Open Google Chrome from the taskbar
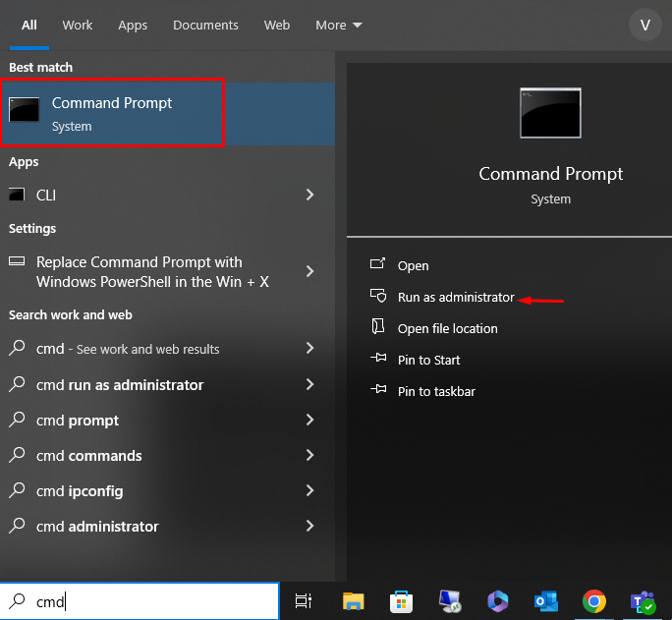The width and height of the screenshot is (672, 620). coord(594,601)
